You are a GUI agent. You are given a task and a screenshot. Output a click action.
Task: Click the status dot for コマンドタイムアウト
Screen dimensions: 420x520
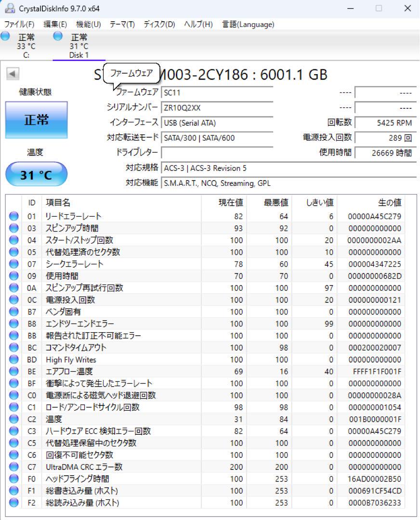[14, 348]
